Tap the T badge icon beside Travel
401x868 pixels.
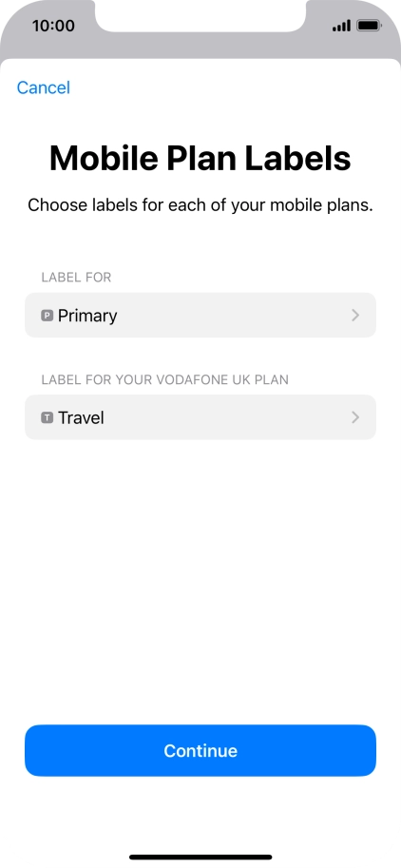47,418
